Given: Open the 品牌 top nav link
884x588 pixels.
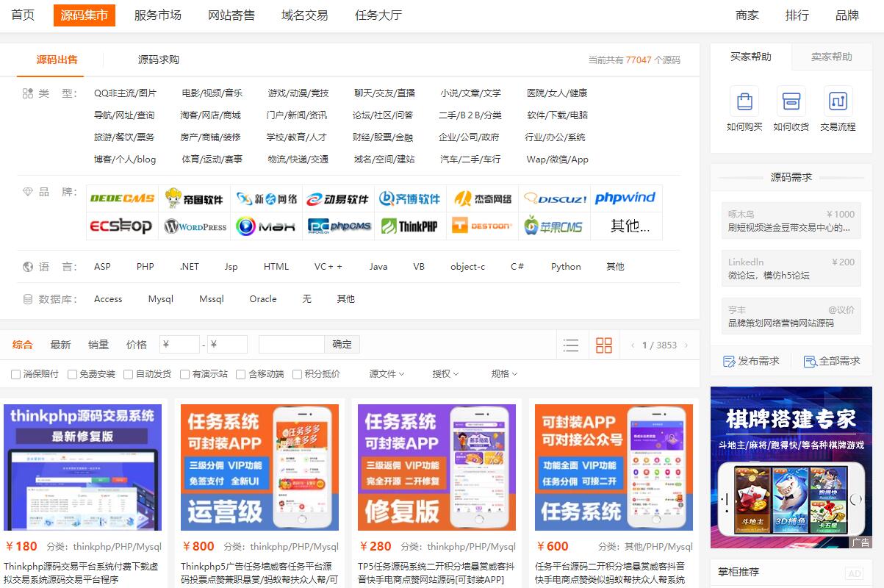Looking at the screenshot, I should [847, 15].
